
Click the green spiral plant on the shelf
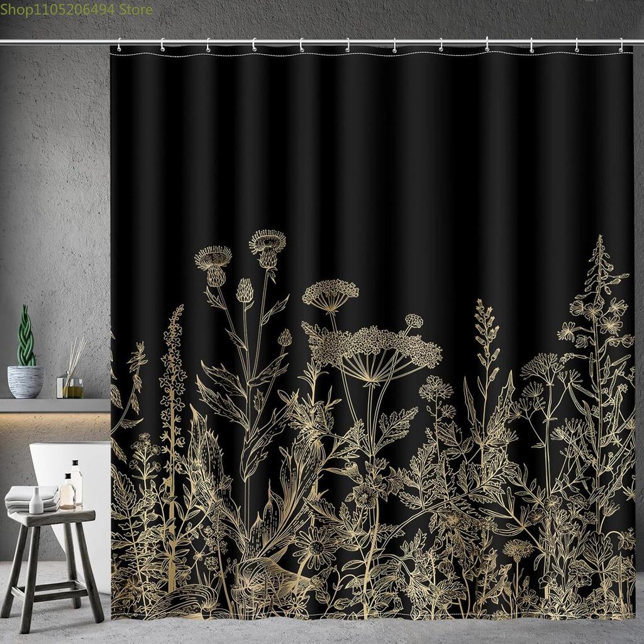coord(26,336)
